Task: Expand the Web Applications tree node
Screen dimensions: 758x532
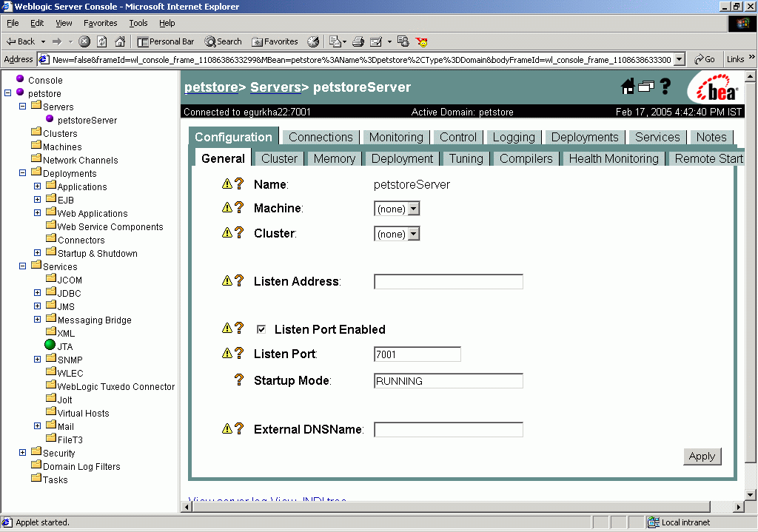Action: 37,212
